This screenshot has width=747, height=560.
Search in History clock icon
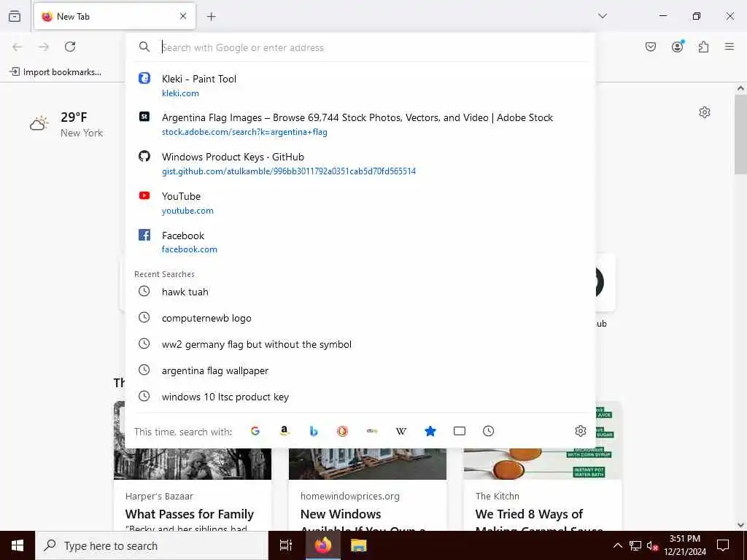pyautogui.click(x=488, y=431)
